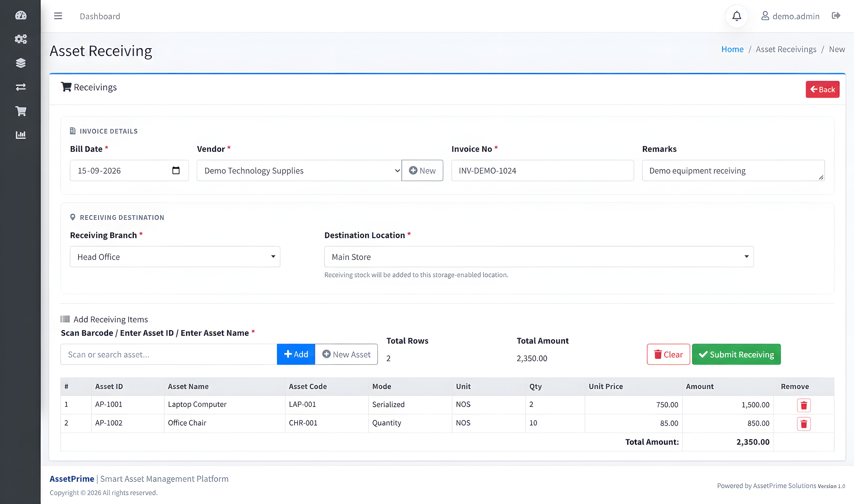Screen dimensions: 854x504
Task: Open the notifications bell
Action: coord(737,16)
